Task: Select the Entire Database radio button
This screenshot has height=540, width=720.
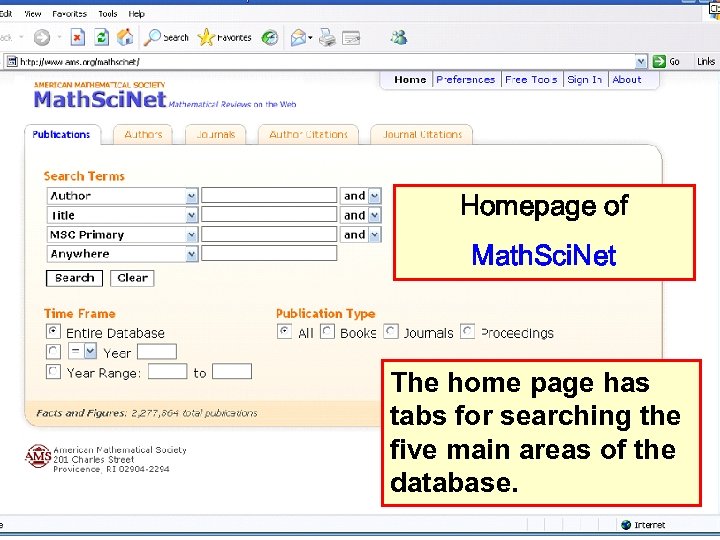Action: pyautogui.click(x=53, y=332)
